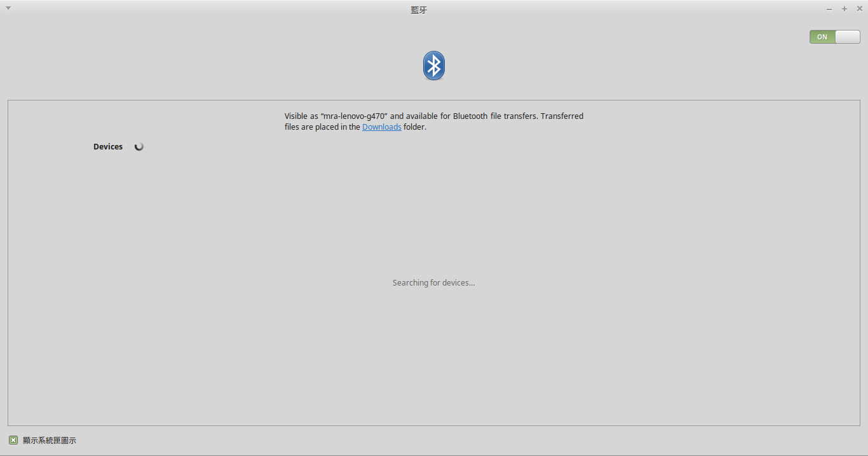The height and width of the screenshot is (456, 868).
Task: Click the Devices spinner icon
Action: tap(139, 146)
